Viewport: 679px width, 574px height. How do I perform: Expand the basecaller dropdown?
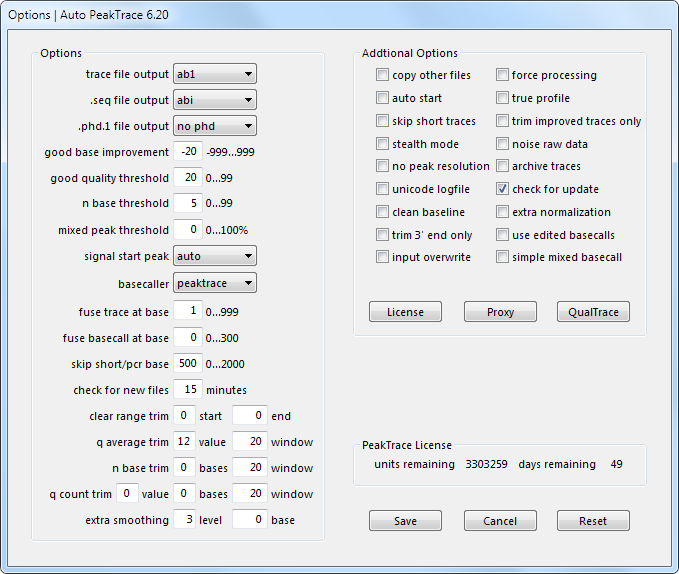coord(215,283)
